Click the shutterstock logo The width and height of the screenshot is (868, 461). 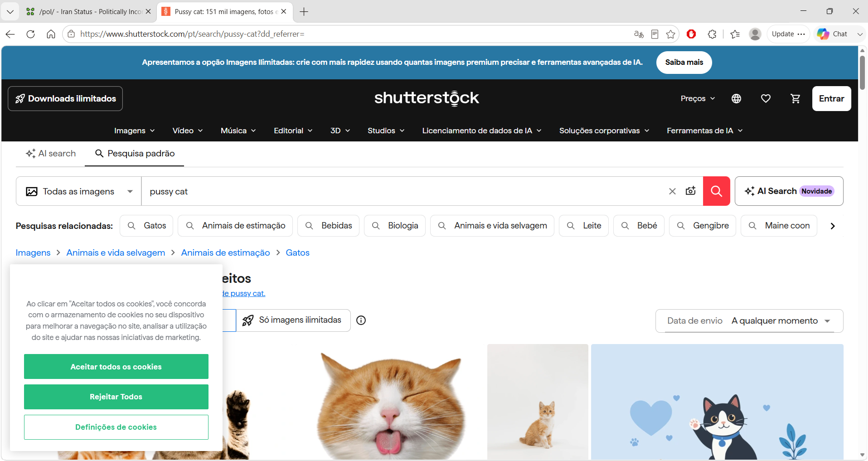[x=427, y=98]
